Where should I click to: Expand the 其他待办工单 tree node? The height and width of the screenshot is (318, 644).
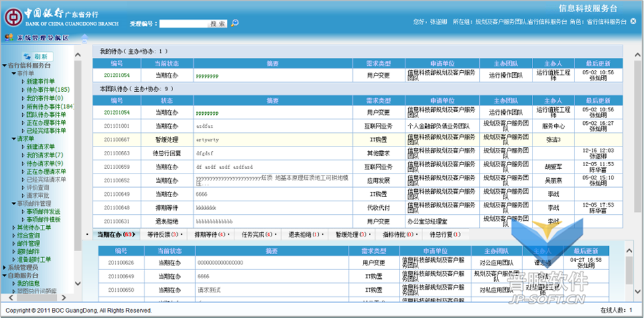coord(14,228)
